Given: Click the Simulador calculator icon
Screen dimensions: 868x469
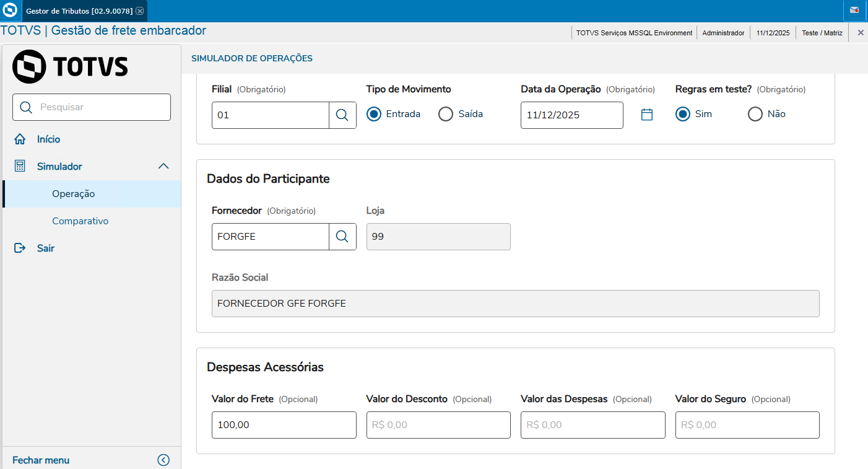Looking at the screenshot, I should pos(20,167).
